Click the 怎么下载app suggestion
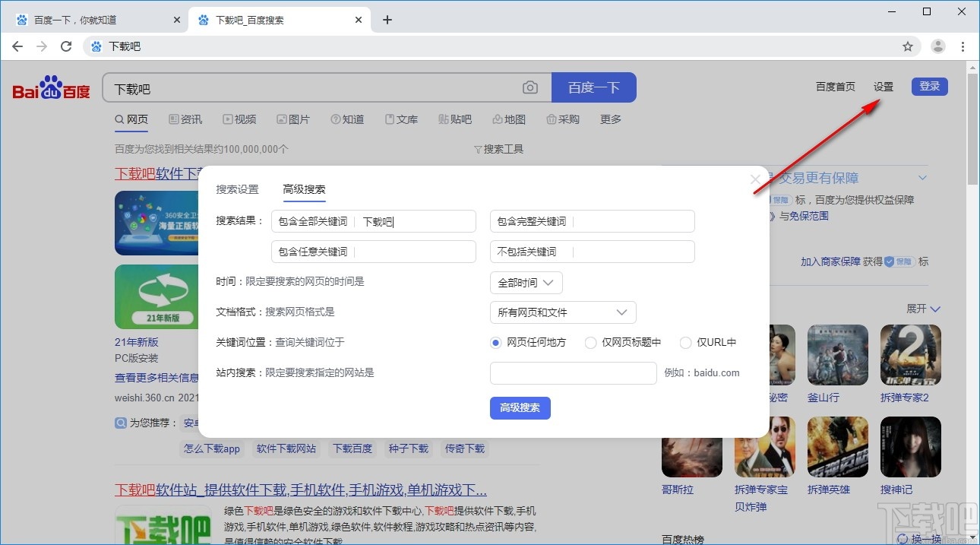The height and width of the screenshot is (545, 980). [212, 448]
